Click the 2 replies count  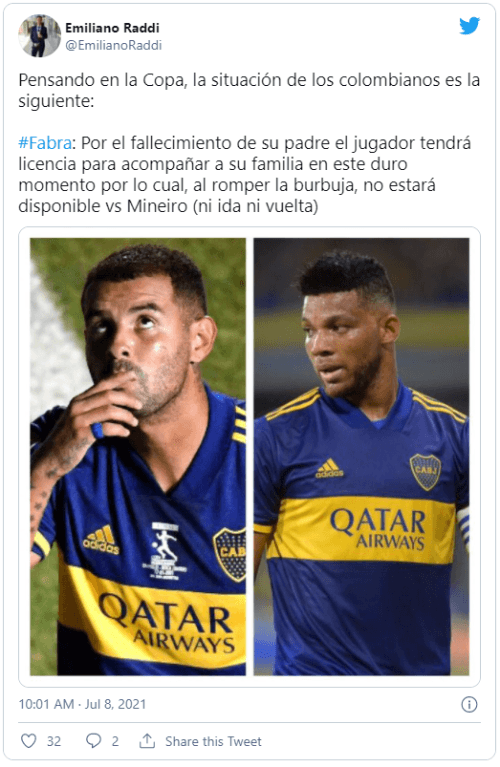(x=115, y=741)
